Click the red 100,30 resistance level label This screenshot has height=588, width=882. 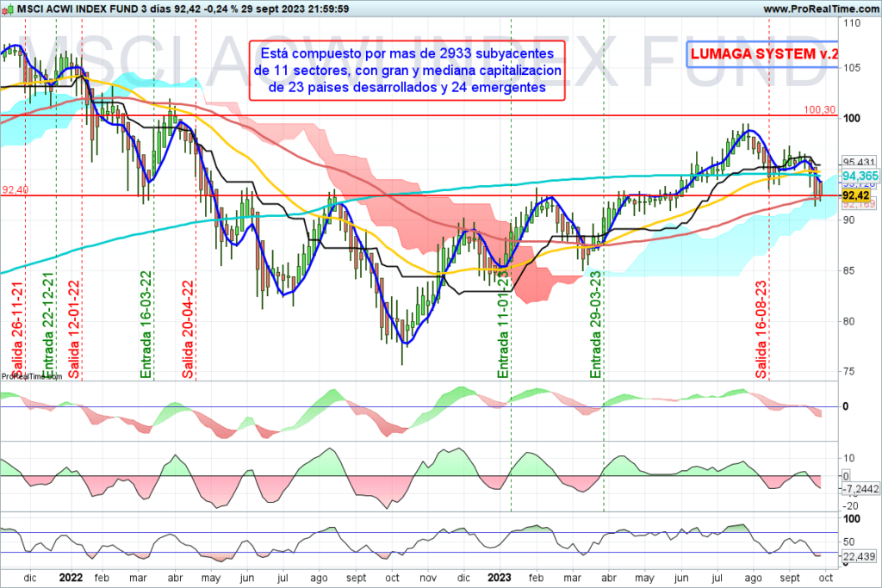(x=820, y=109)
